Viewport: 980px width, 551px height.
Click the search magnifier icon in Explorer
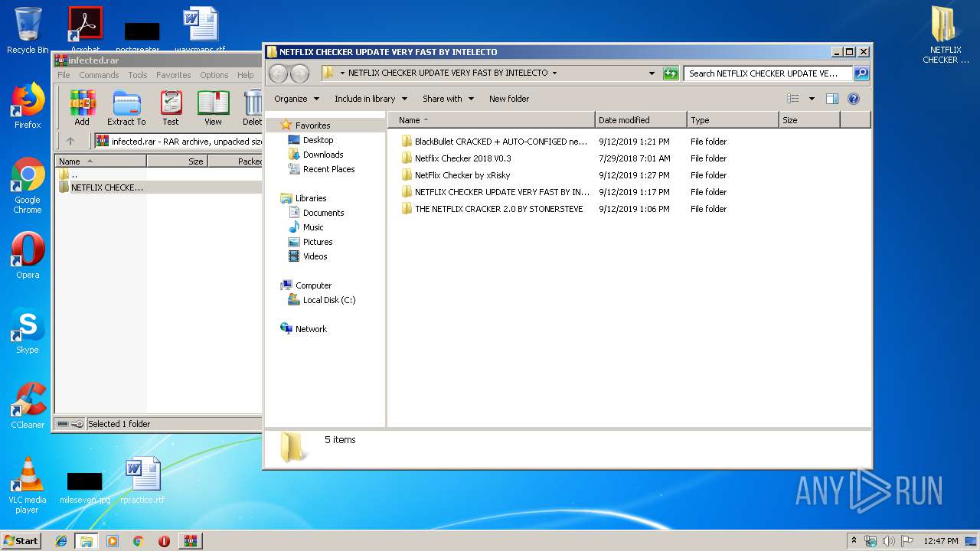(x=861, y=73)
